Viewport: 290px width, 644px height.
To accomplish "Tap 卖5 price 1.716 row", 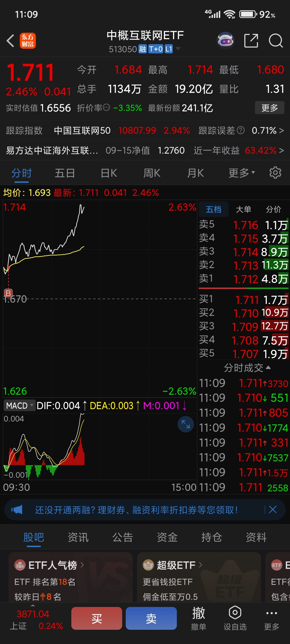I will tap(243, 225).
